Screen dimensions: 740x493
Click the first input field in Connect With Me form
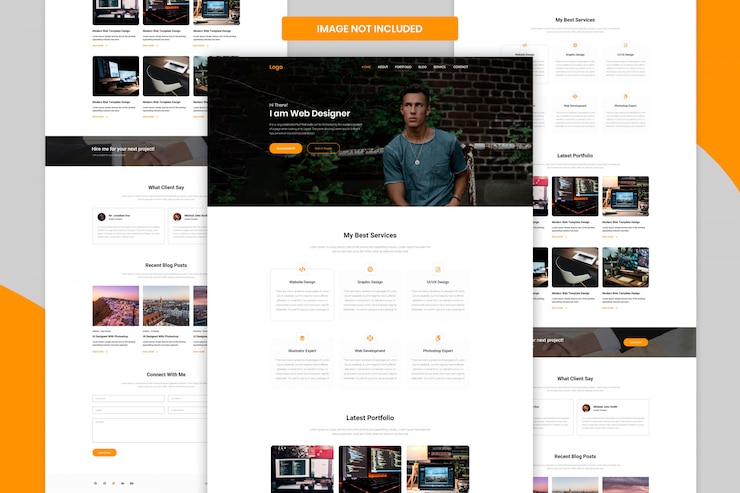coord(128,398)
